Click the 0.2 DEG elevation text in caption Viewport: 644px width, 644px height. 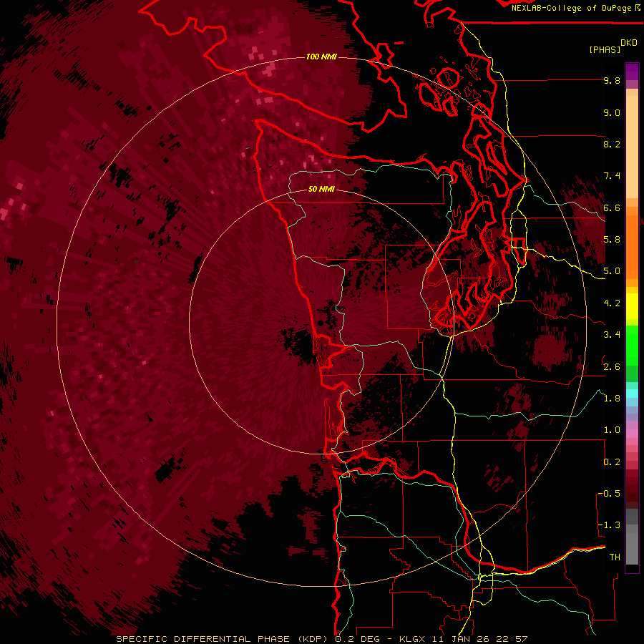tap(357, 639)
